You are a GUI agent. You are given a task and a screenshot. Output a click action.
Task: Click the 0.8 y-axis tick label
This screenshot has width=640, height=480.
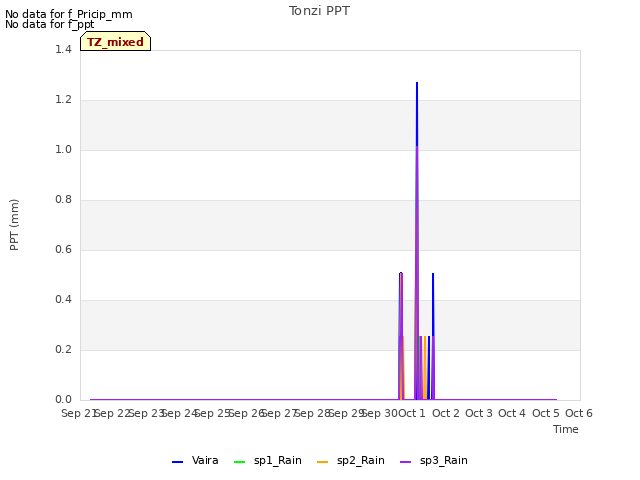click(63, 200)
